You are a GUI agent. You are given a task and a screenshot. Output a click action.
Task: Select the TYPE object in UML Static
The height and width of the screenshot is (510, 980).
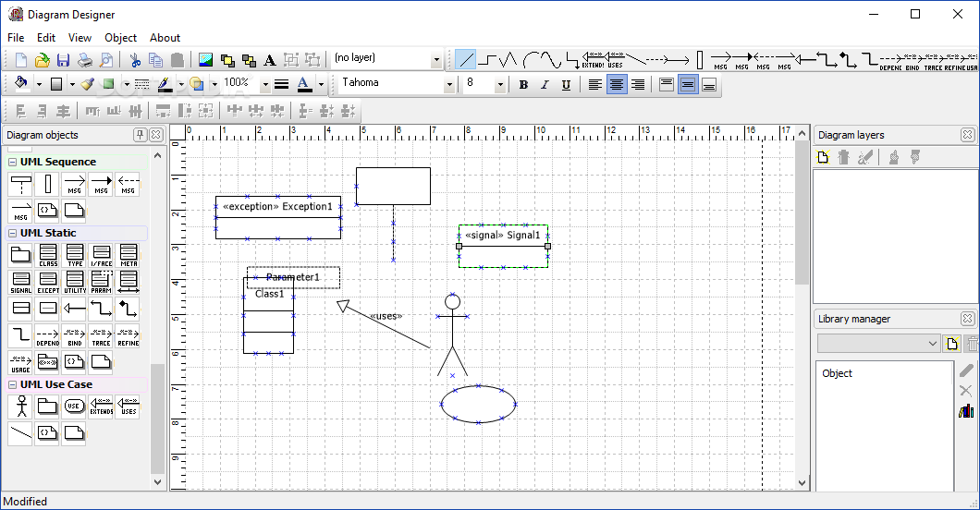[74, 255]
